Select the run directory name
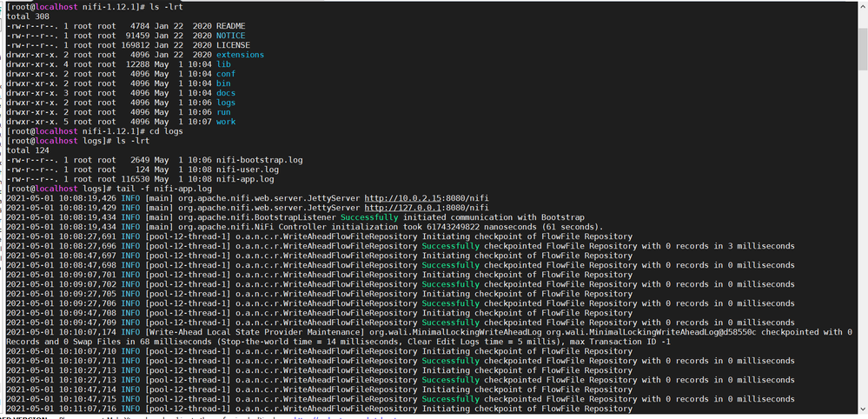This screenshot has width=868, height=419. (223, 112)
